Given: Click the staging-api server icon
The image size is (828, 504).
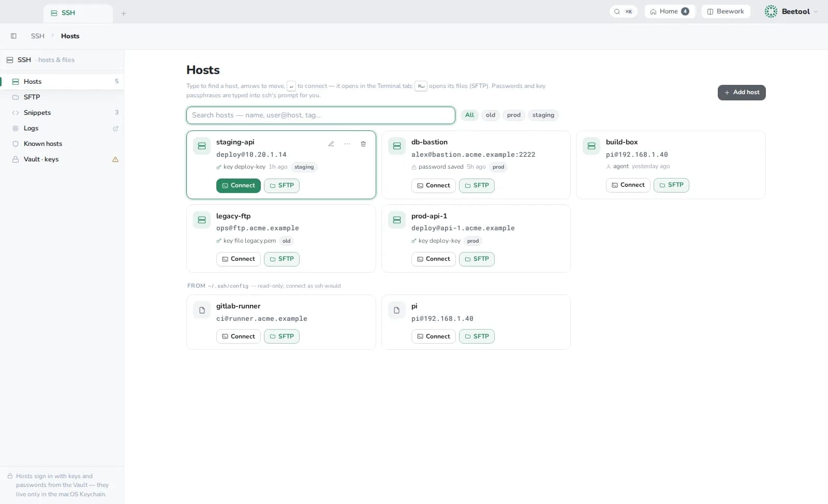Looking at the screenshot, I should tap(202, 146).
